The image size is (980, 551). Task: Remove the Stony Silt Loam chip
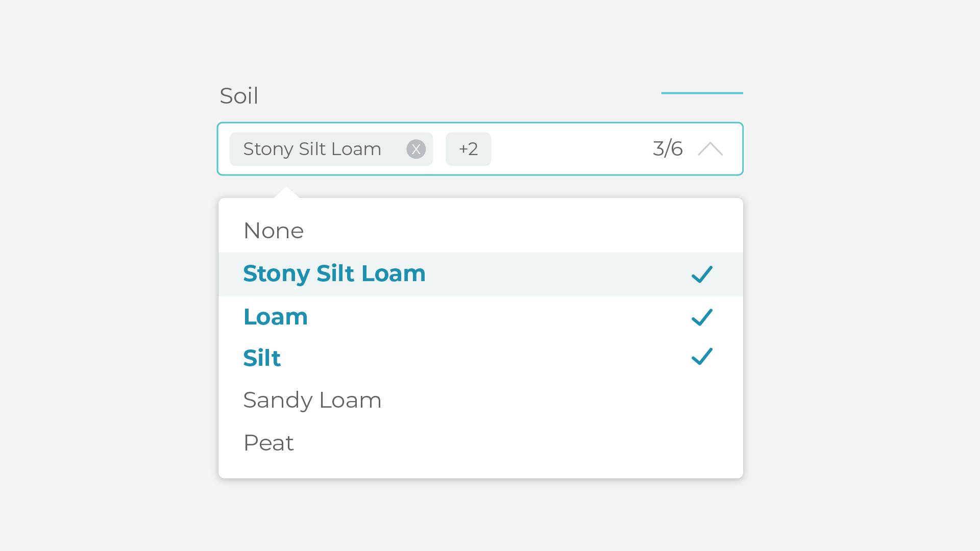tap(416, 149)
